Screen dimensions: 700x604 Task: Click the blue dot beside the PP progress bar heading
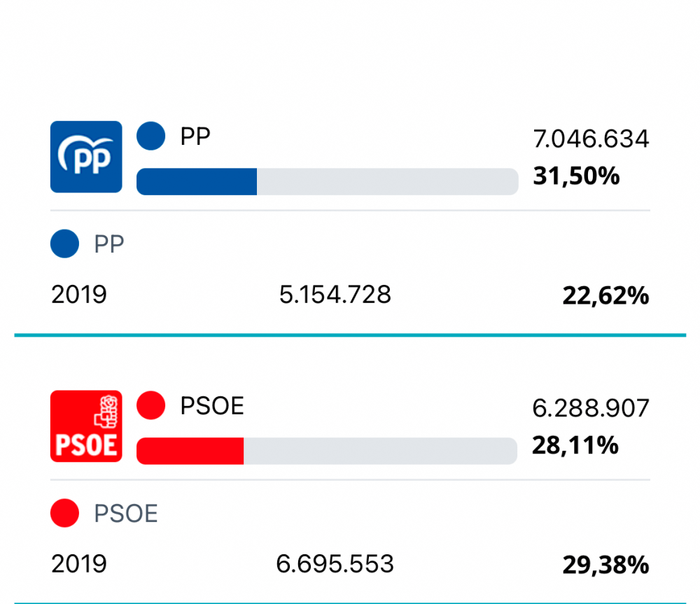tap(150, 136)
